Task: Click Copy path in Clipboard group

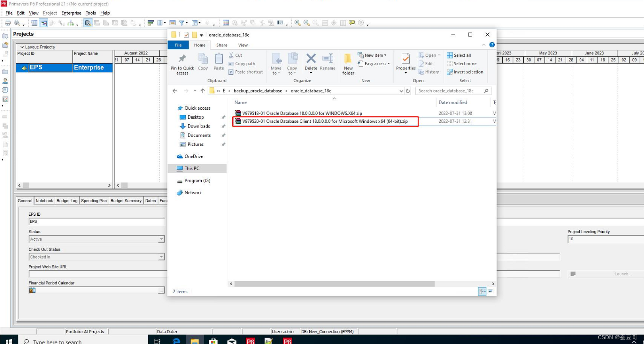Action: [242, 64]
